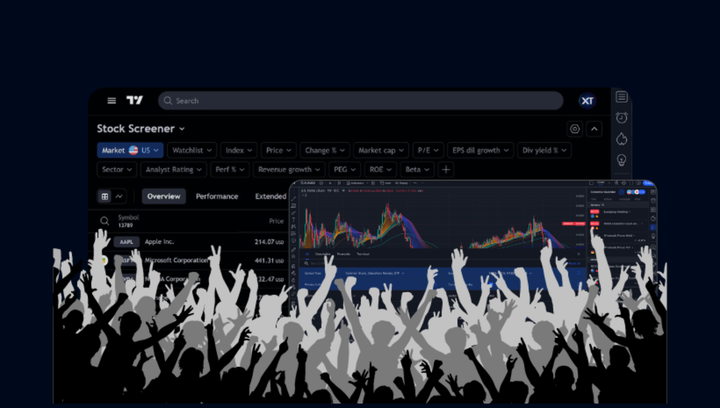Open the PEG filter dropdown
This screenshot has width=720, height=408.
coord(344,169)
